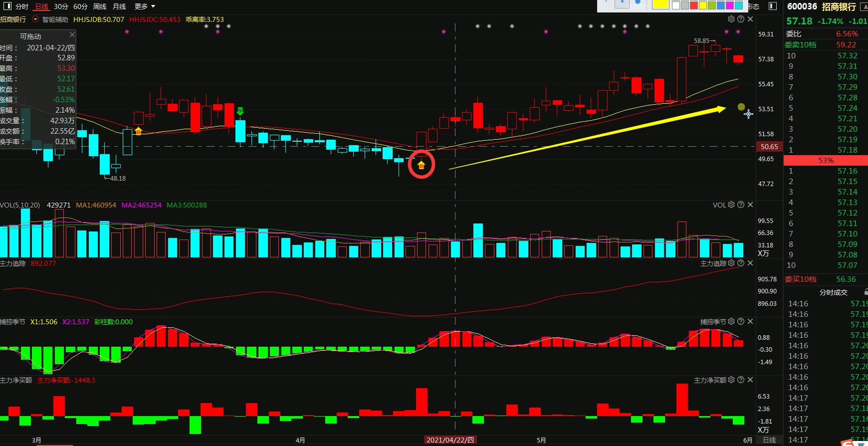Toggle the left sidebar panel icon

7,6
